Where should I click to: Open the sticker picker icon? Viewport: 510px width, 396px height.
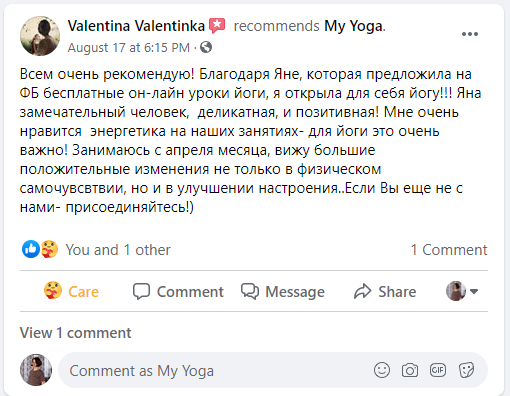click(466, 370)
